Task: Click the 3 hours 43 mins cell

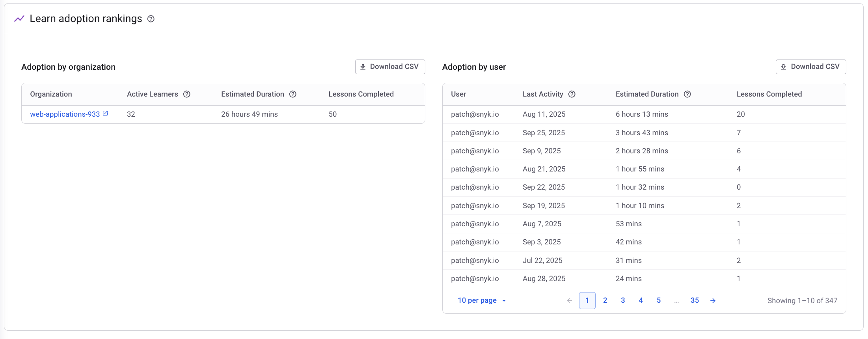Action: point(642,133)
